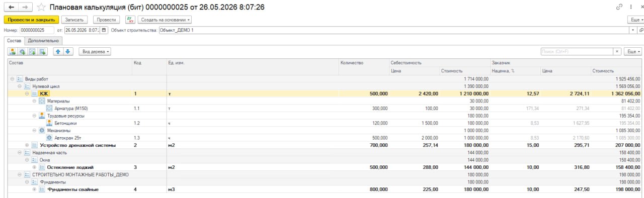Click Провести и закрыть button
Viewport: 644px width, 198px height.
tap(31, 20)
